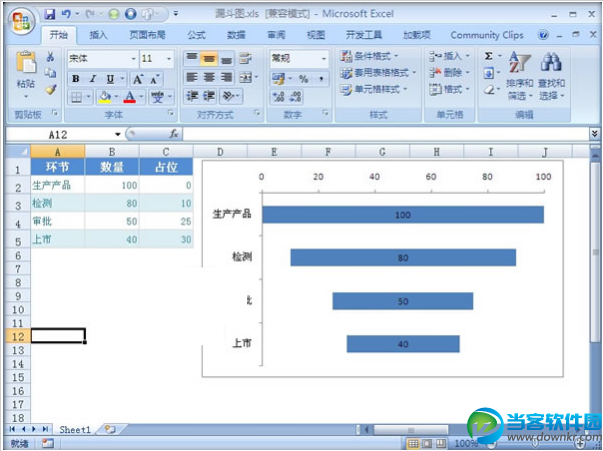Click the 删除 cells button
The width and height of the screenshot is (603, 451).
point(449,73)
